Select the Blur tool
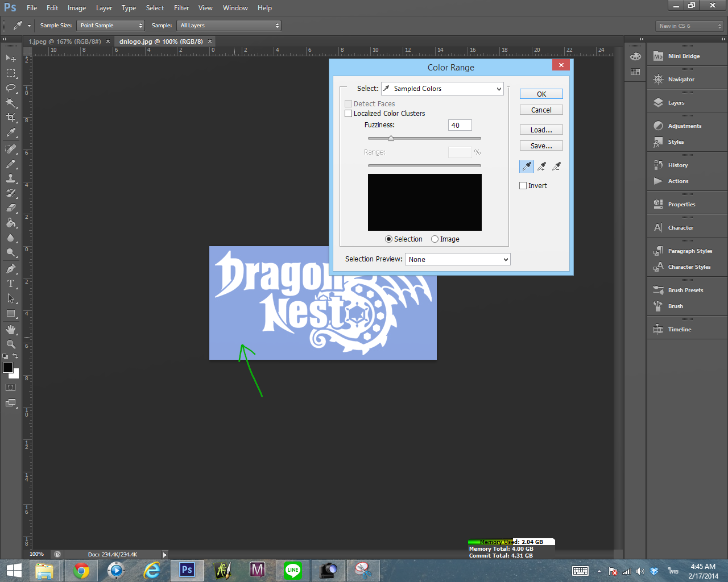Image resolution: width=728 pixels, height=582 pixels. (11, 238)
